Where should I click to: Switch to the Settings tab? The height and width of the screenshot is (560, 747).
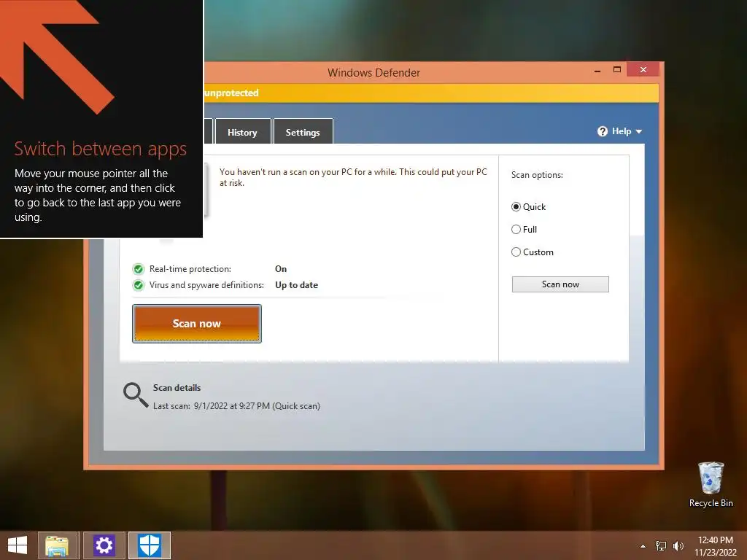point(303,132)
